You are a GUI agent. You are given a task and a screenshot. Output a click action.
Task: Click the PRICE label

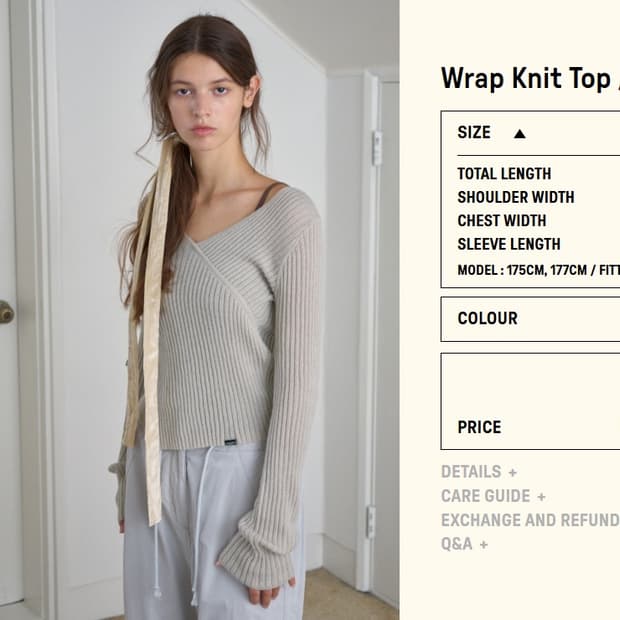tap(479, 427)
